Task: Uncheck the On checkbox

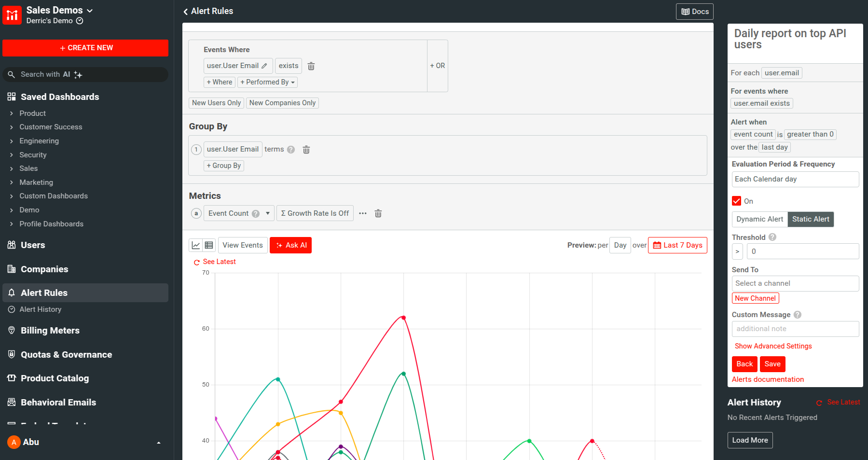Action: pyautogui.click(x=736, y=201)
